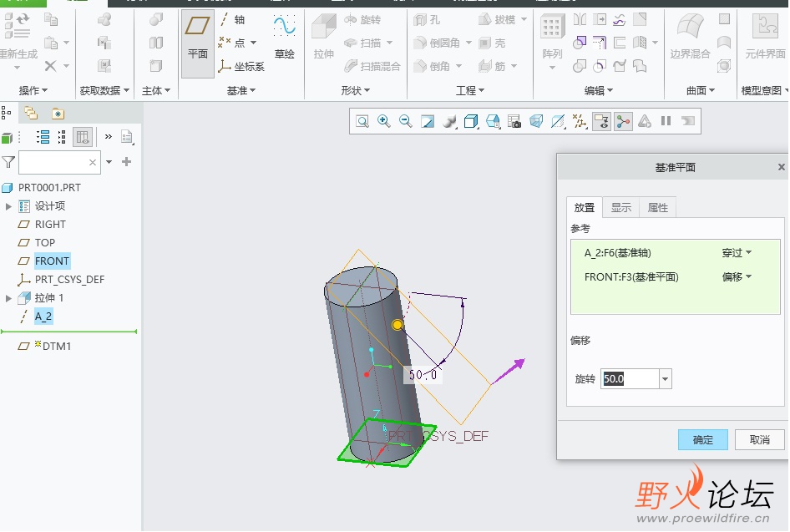Open the 穿过 constraint dropdown

pos(737,252)
